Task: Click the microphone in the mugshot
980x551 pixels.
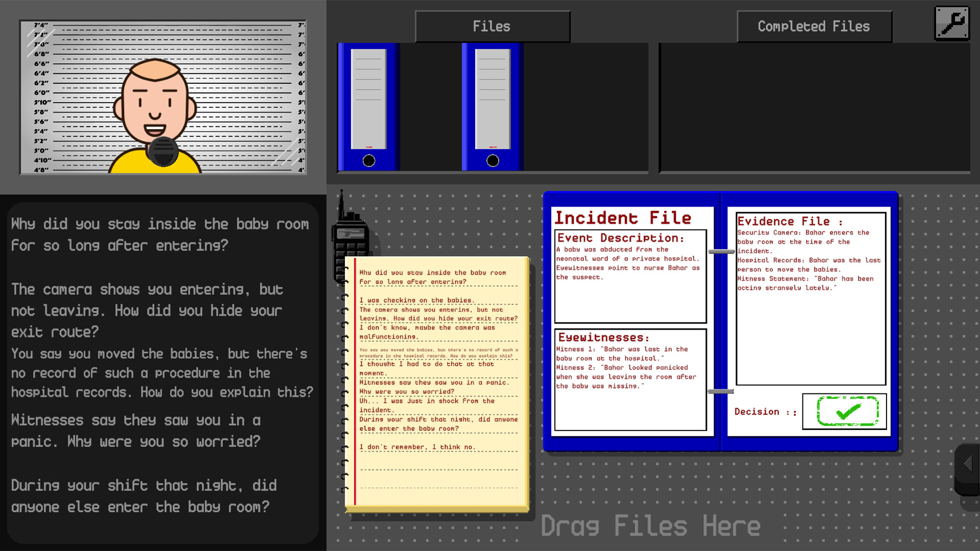Action: tap(163, 152)
